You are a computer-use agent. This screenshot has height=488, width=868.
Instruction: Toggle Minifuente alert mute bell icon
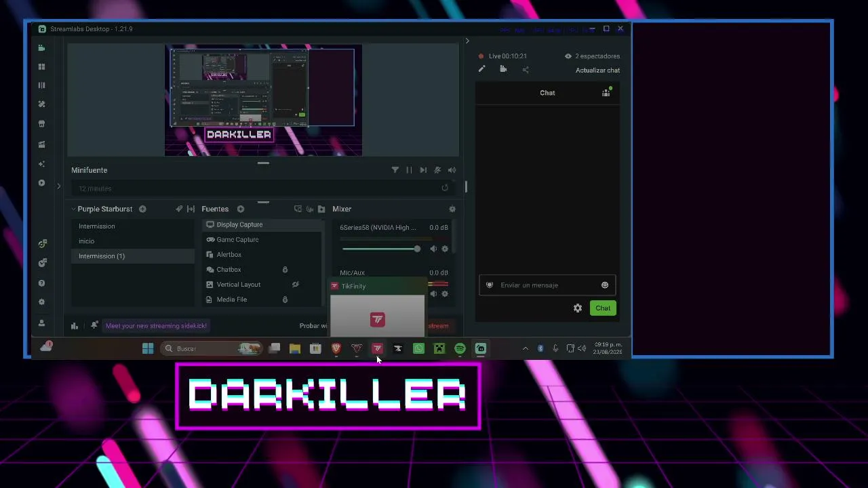[437, 170]
